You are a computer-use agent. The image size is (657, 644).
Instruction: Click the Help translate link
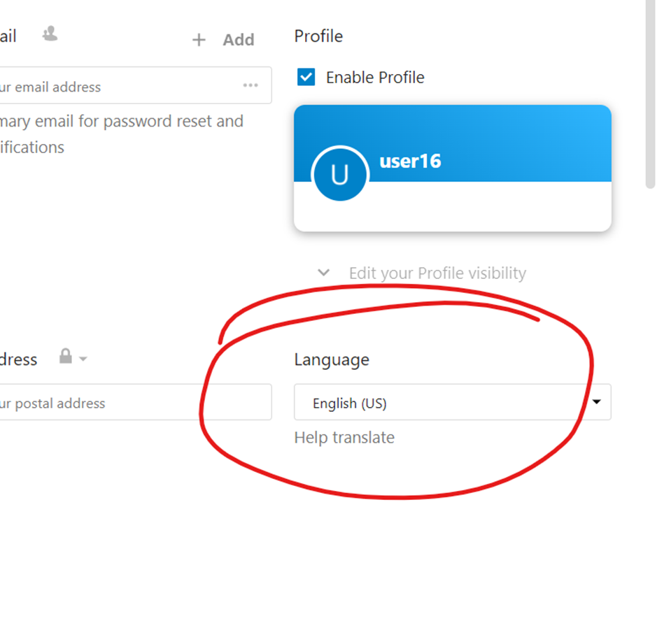[344, 438]
